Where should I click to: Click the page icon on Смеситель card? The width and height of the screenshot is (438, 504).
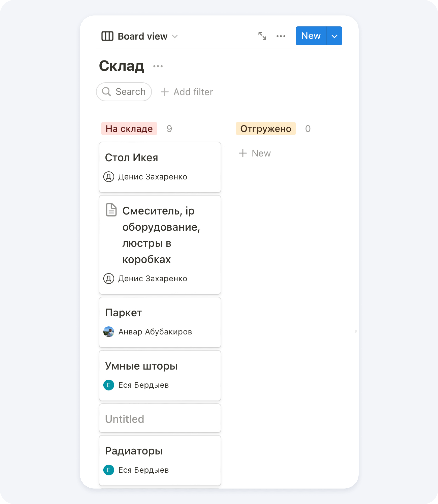pyautogui.click(x=111, y=210)
